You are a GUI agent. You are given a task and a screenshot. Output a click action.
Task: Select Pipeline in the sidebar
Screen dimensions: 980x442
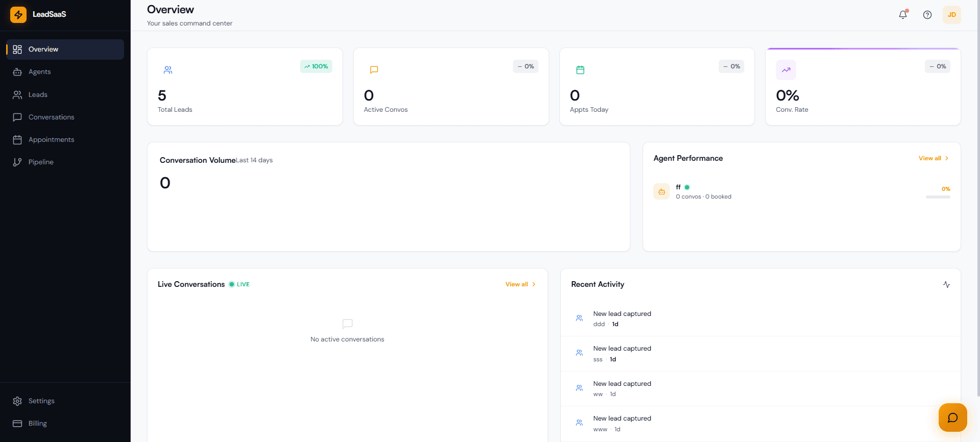tap(65, 162)
